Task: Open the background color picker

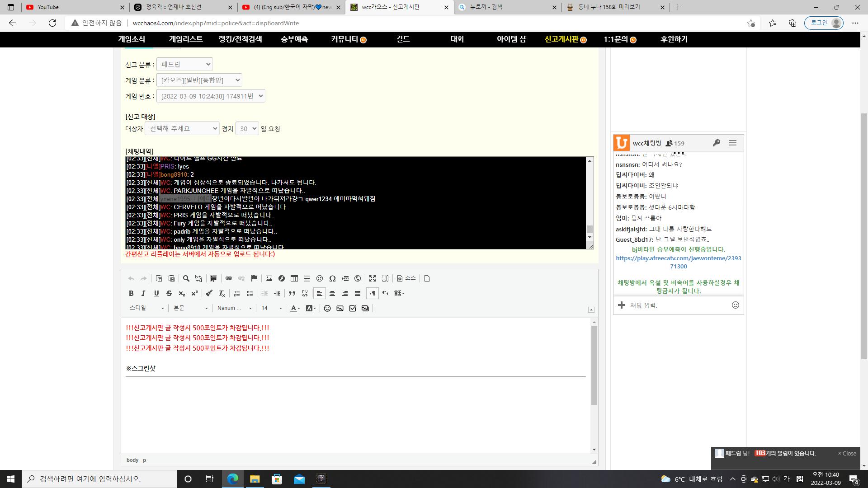Action: [x=311, y=308]
